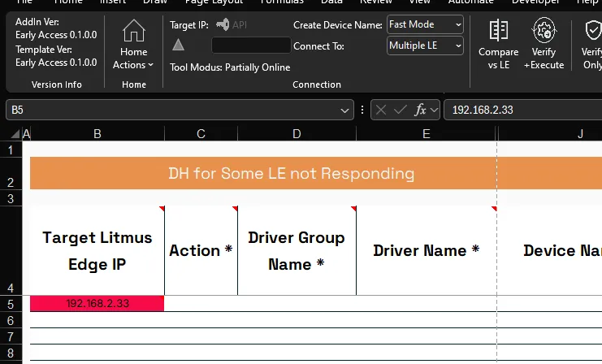Click the formula bar showing 192.168.2.33
Screen dimensions: 602x364
523,110
